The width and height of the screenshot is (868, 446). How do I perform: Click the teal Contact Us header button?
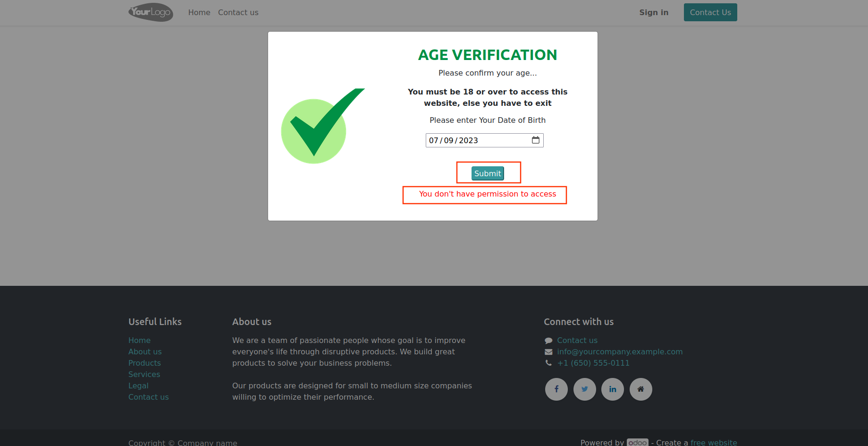pyautogui.click(x=710, y=12)
